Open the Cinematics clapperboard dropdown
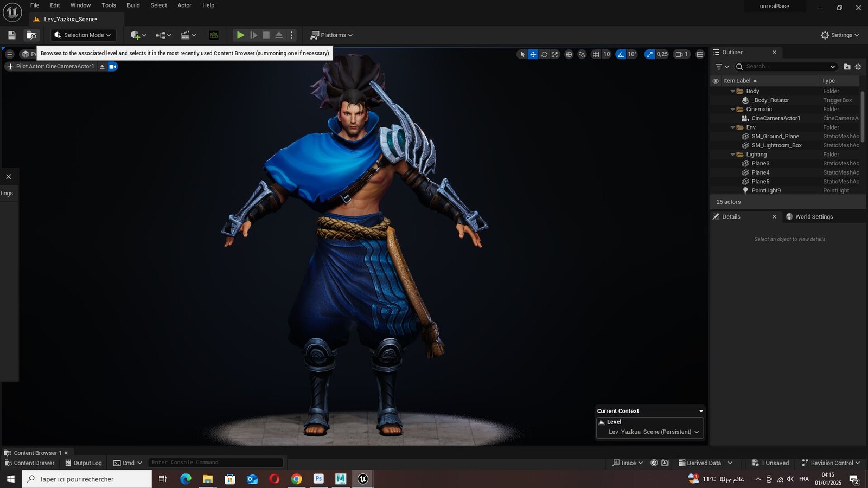Image resolution: width=868 pixels, height=488 pixels. point(188,35)
